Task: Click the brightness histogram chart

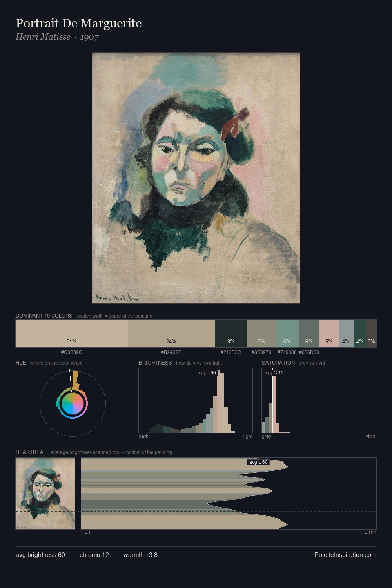Action: tap(196, 401)
